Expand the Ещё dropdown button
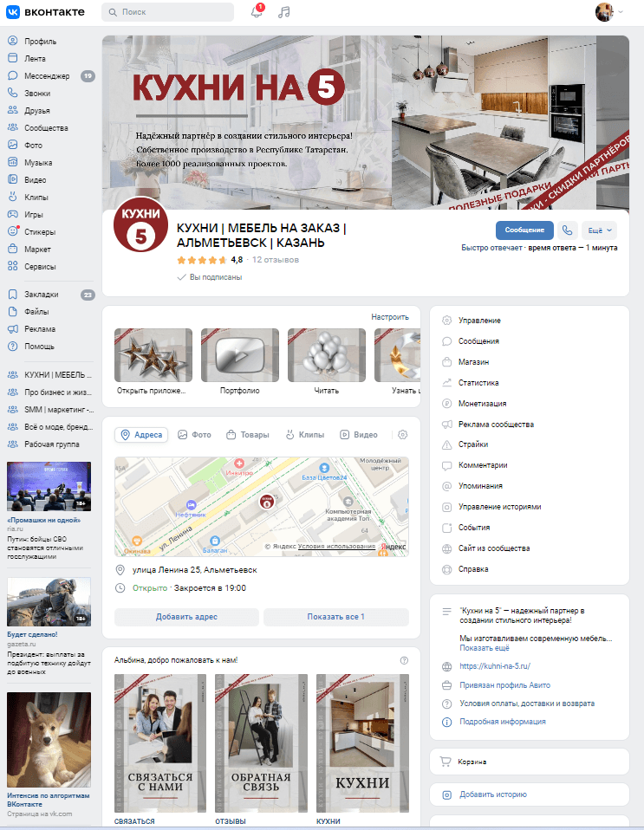 tap(599, 230)
